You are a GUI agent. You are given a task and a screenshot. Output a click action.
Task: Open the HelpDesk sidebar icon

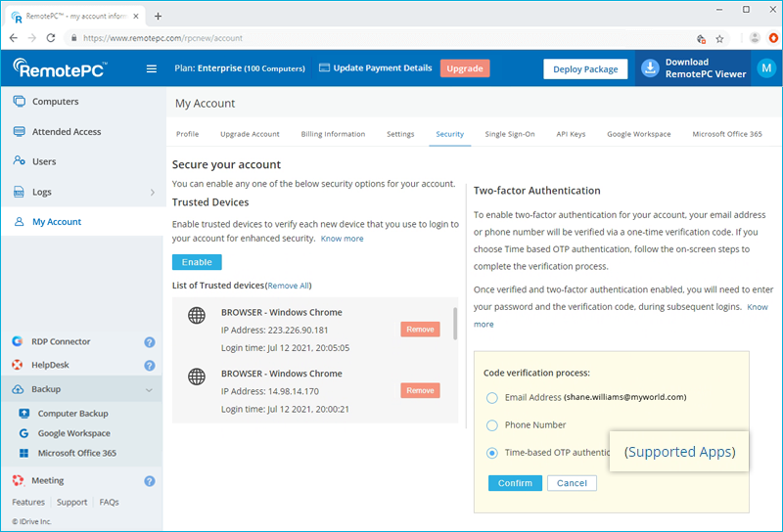(18, 365)
